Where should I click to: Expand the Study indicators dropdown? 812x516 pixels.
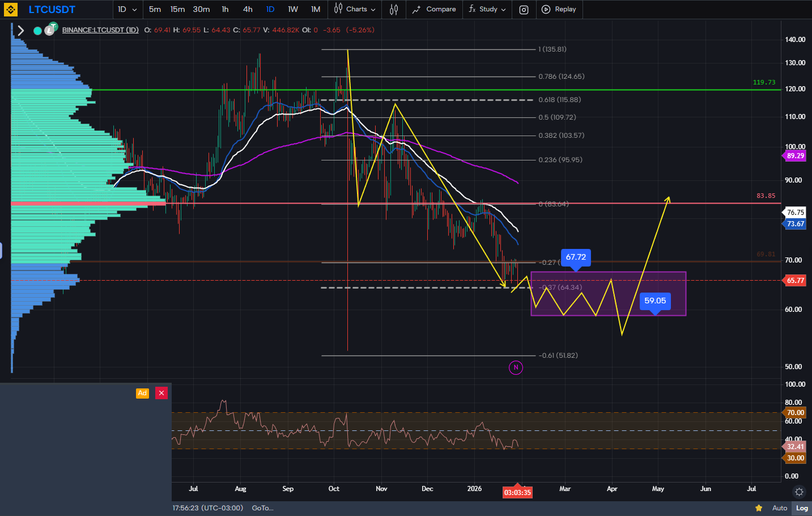pos(487,10)
